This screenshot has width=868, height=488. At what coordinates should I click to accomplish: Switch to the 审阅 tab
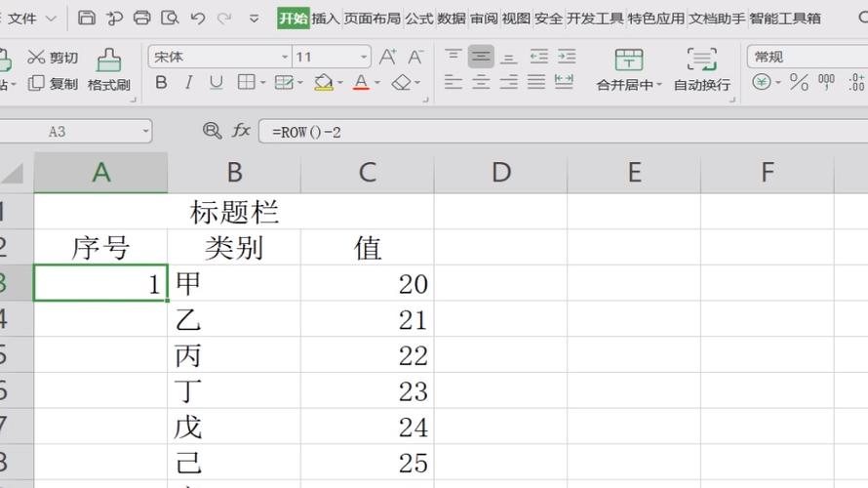click(484, 19)
